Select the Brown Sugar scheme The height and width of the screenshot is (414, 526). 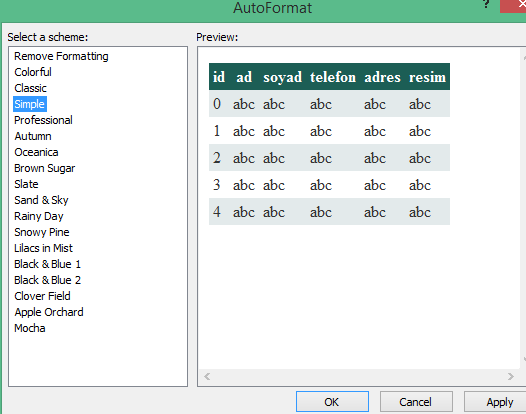click(x=45, y=168)
